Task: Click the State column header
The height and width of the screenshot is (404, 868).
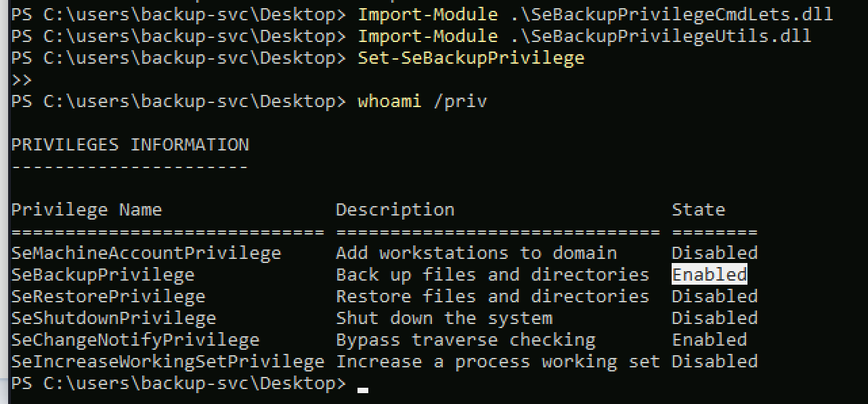Action: tap(699, 209)
